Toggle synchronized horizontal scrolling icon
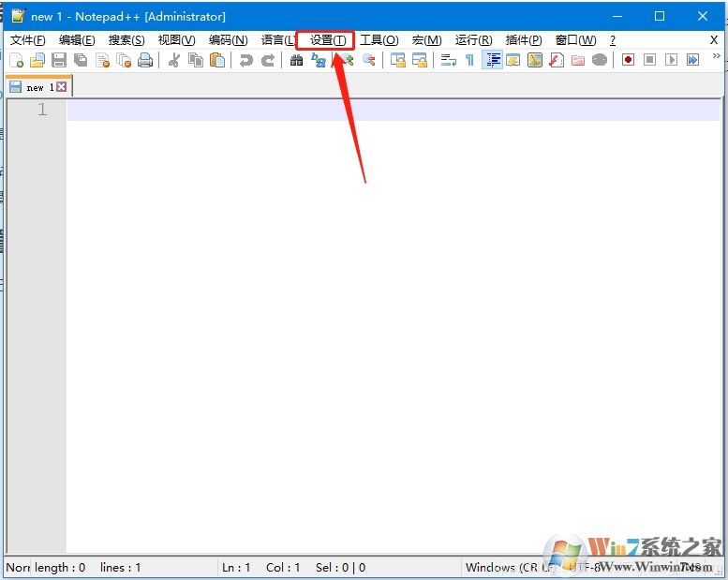This screenshot has height=580, width=728. pos(420,60)
